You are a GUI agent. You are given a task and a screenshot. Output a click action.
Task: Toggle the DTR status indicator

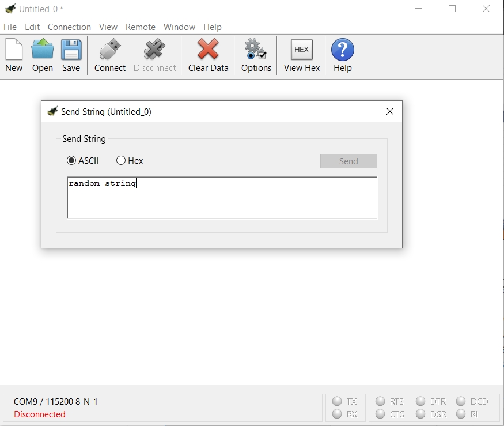click(421, 401)
